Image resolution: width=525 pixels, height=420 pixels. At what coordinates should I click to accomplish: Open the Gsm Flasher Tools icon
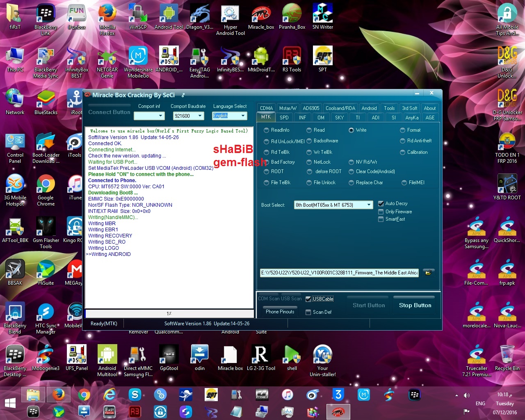pyautogui.click(x=46, y=233)
